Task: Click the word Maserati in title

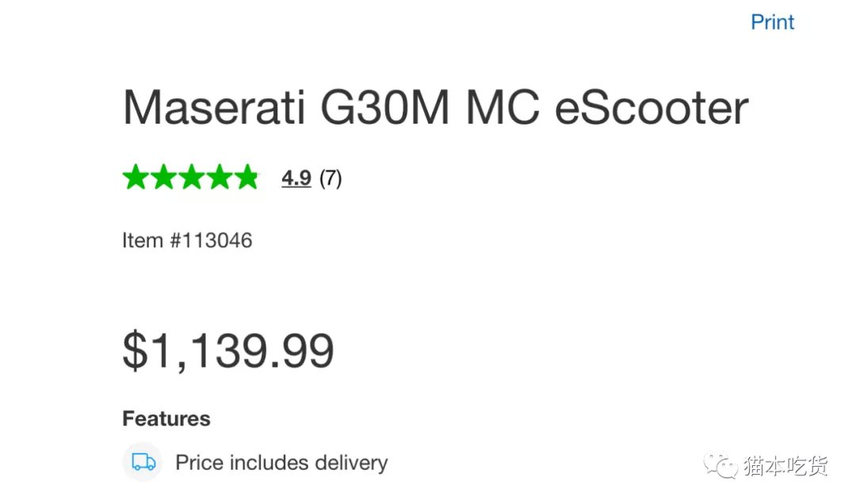Action: (213, 107)
